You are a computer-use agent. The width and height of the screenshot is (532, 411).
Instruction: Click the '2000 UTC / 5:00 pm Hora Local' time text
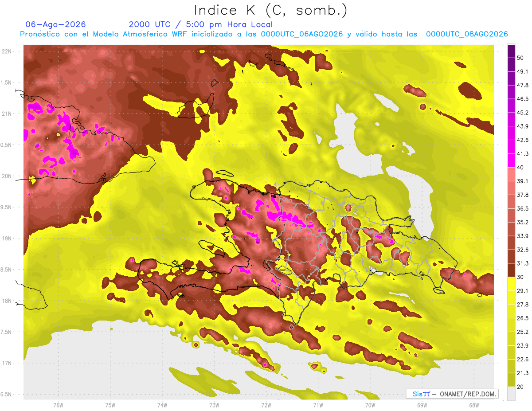tap(201, 24)
